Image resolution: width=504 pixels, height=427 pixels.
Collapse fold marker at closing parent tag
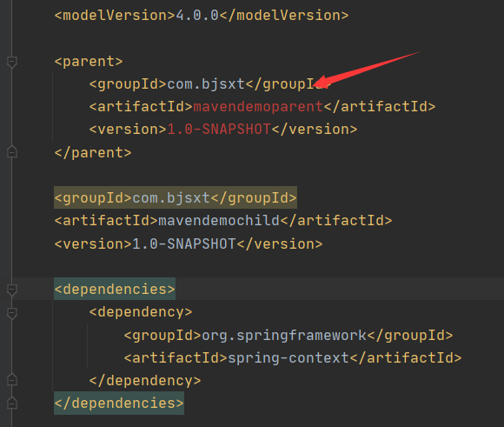click(12, 152)
